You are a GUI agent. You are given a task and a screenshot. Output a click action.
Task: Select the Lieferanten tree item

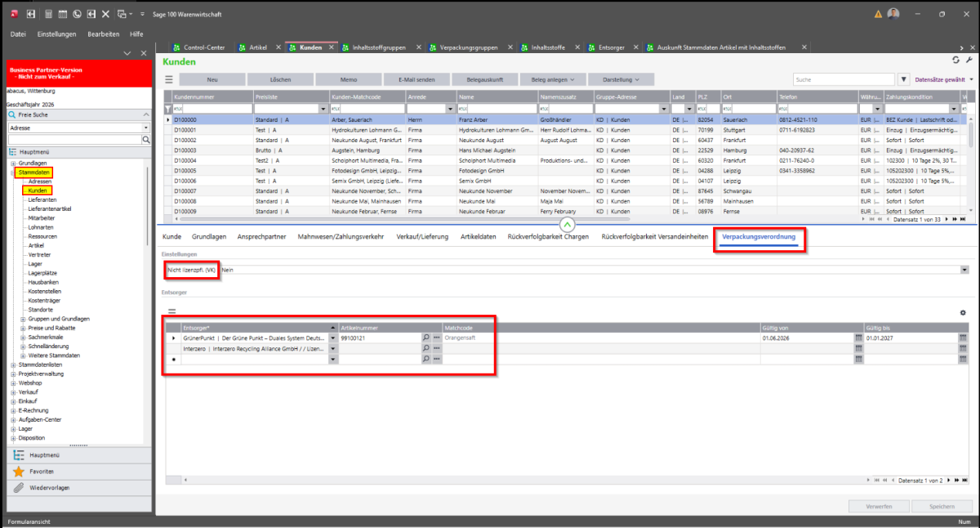pyautogui.click(x=42, y=199)
